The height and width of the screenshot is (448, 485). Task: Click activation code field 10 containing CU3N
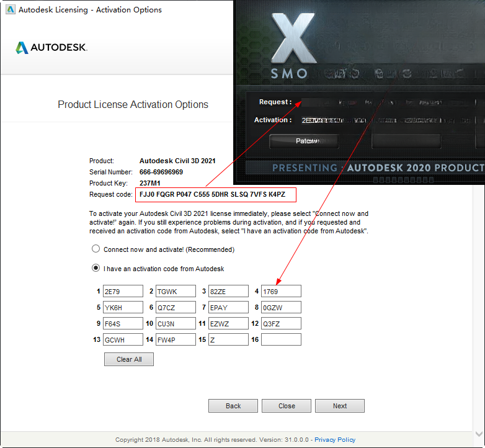(x=176, y=323)
